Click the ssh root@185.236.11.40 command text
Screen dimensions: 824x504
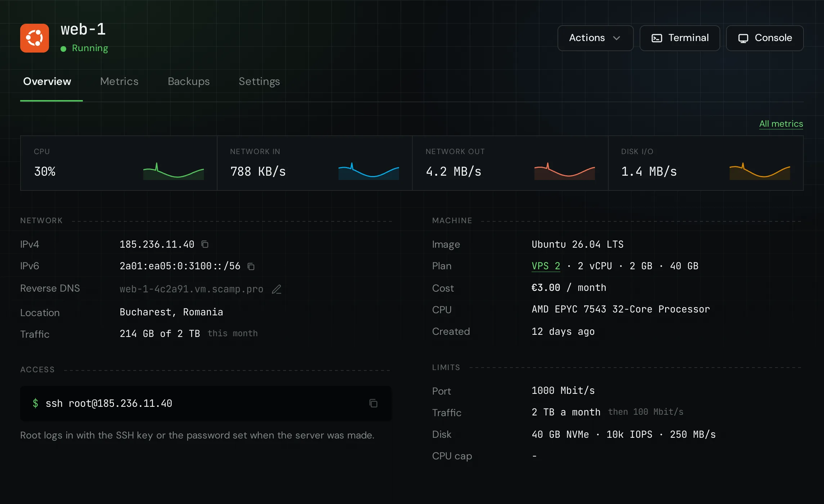[x=109, y=404]
